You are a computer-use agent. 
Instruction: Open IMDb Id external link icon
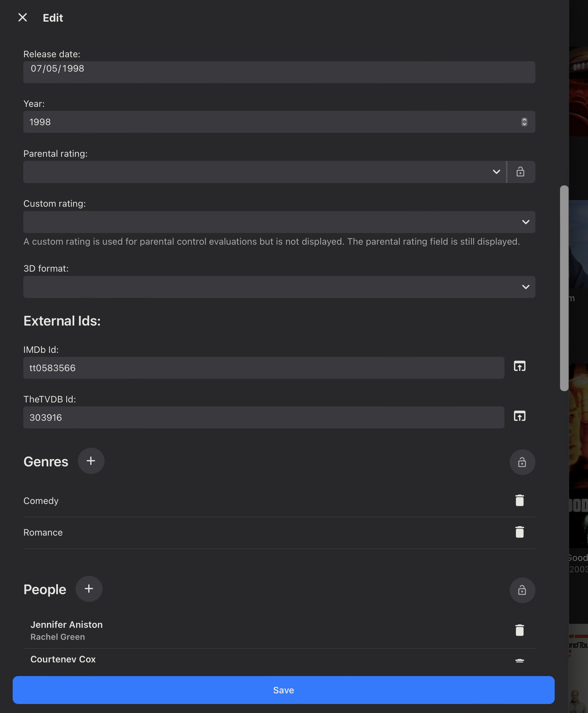520,366
